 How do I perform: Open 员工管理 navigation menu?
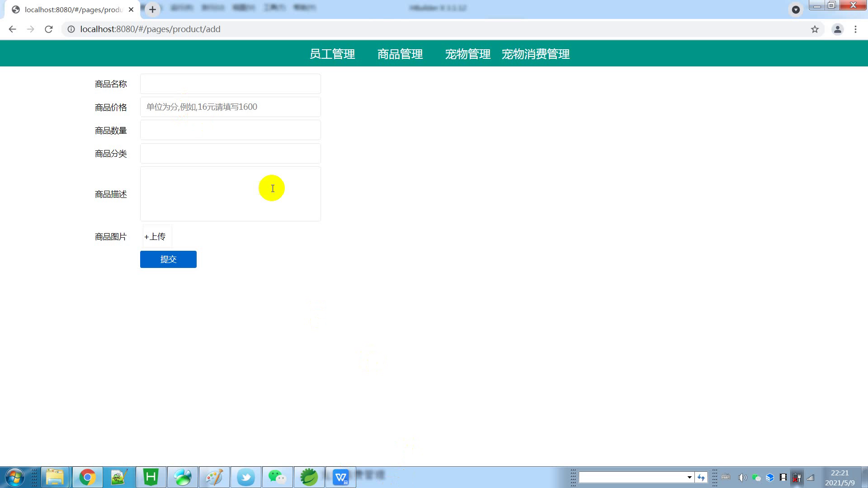[x=332, y=54]
